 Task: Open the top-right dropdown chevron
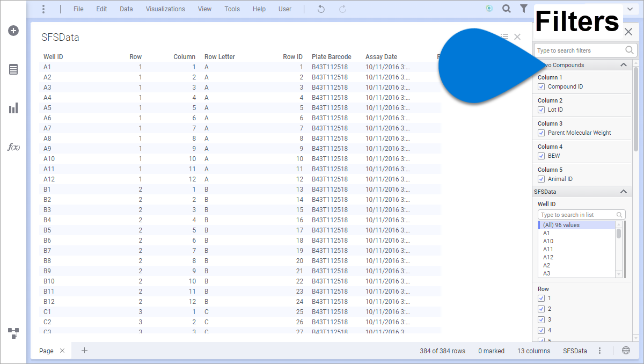630,9
